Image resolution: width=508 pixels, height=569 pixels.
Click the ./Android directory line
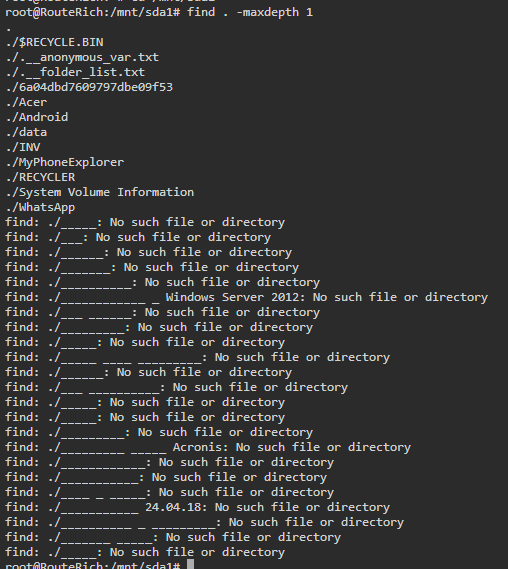[x=37, y=117]
